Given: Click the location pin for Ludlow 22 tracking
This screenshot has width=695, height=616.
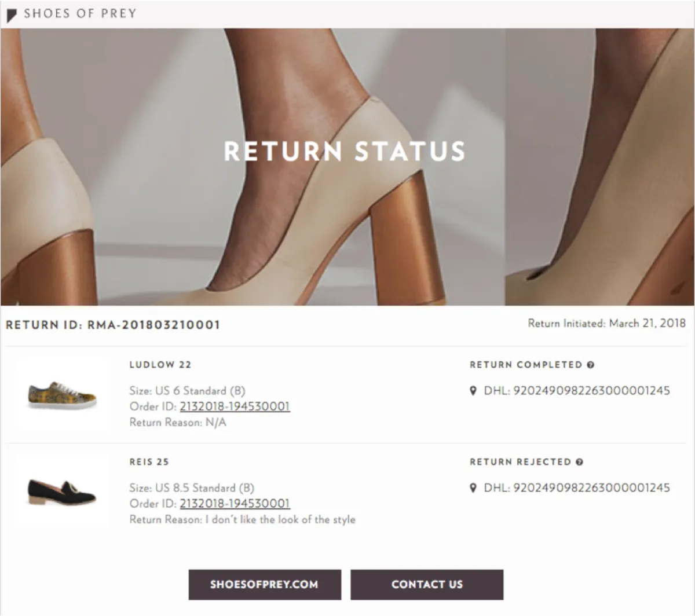Looking at the screenshot, I should pyautogui.click(x=474, y=391).
